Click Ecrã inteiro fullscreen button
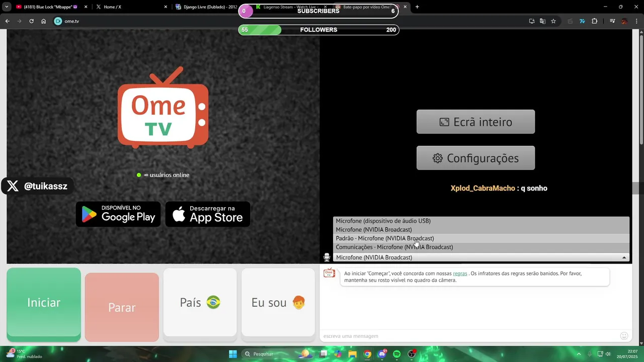Viewport: 644px width, 362px height. [x=475, y=122]
